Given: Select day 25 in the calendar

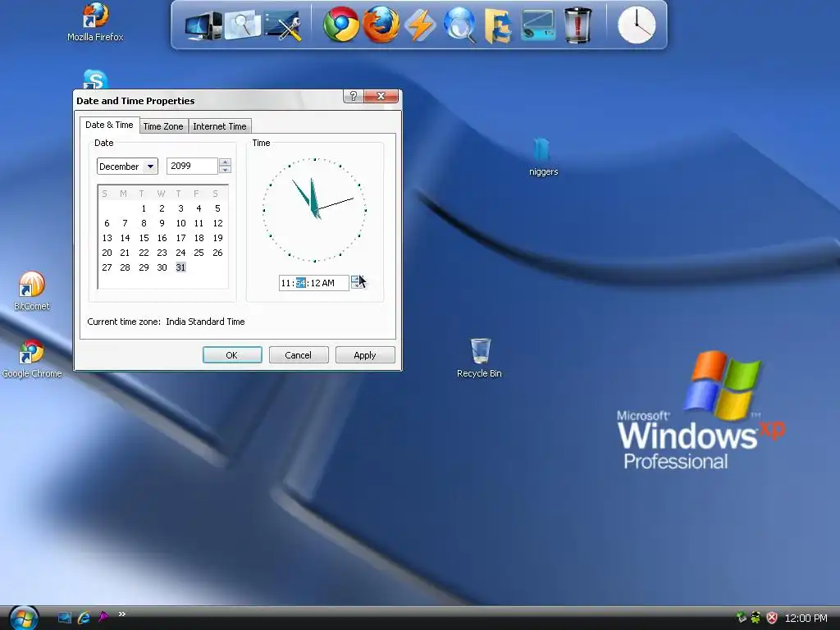Looking at the screenshot, I should click(x=199, y=253).
